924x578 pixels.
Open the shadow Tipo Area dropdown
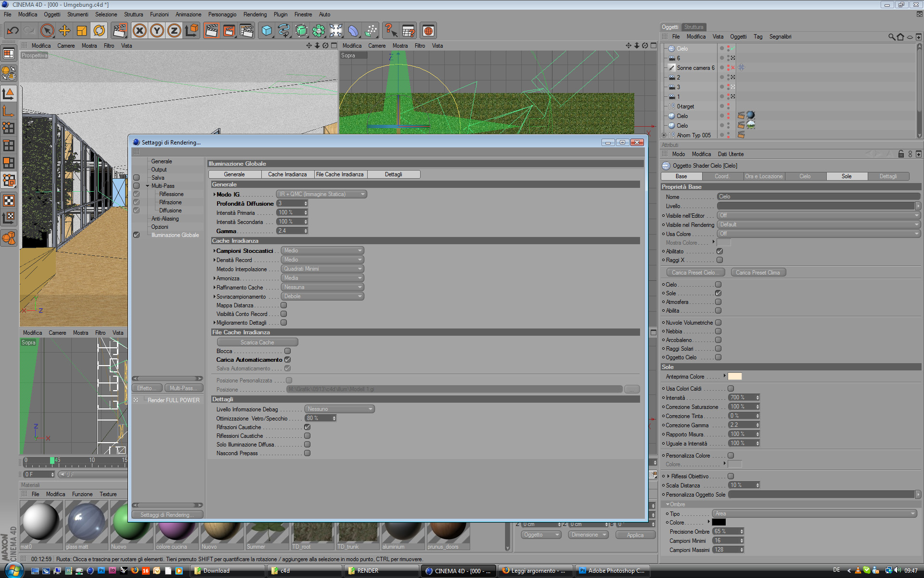[814, 513]
